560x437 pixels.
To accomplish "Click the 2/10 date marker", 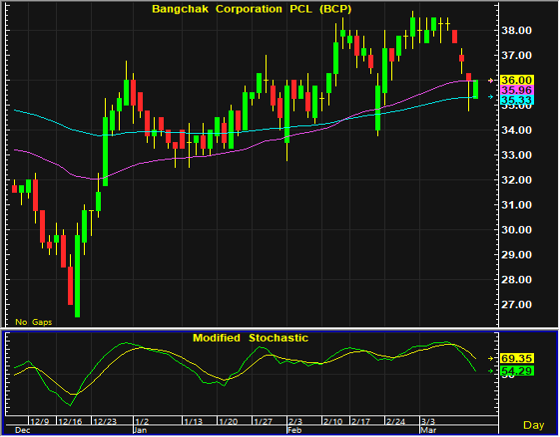I will [x=333, y=421].
